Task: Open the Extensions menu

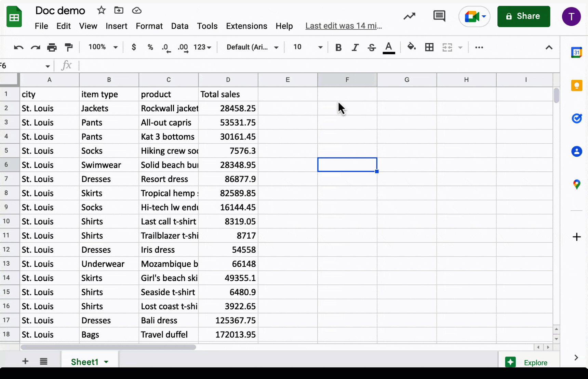Action: pyautogui.click(x=246, y=26)
